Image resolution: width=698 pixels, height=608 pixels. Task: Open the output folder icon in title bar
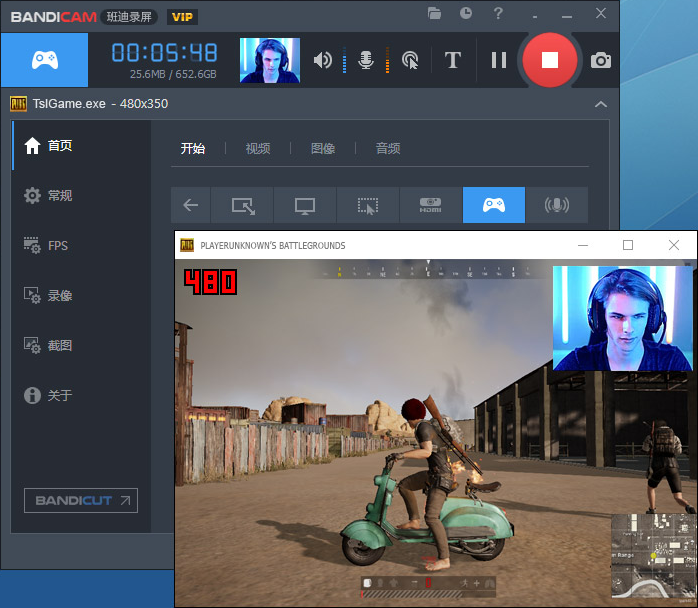pos(434,13)
